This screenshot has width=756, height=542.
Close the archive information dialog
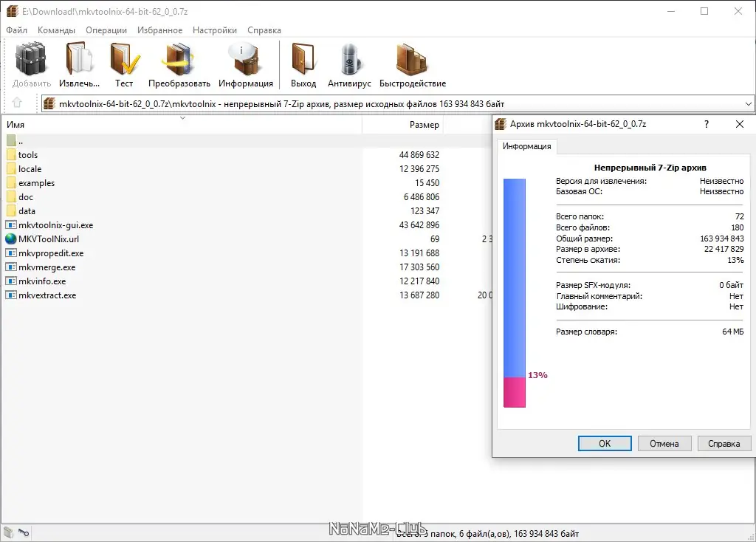click(740, 124)
